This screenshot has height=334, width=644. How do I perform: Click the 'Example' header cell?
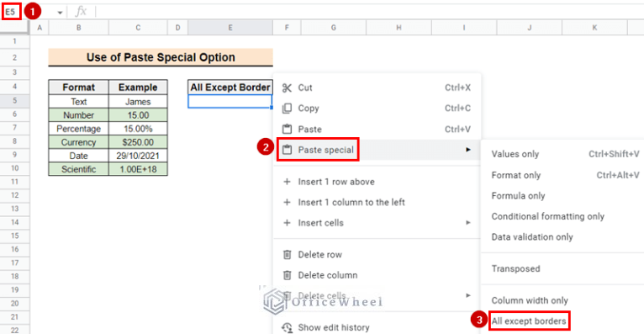point(138,87)
